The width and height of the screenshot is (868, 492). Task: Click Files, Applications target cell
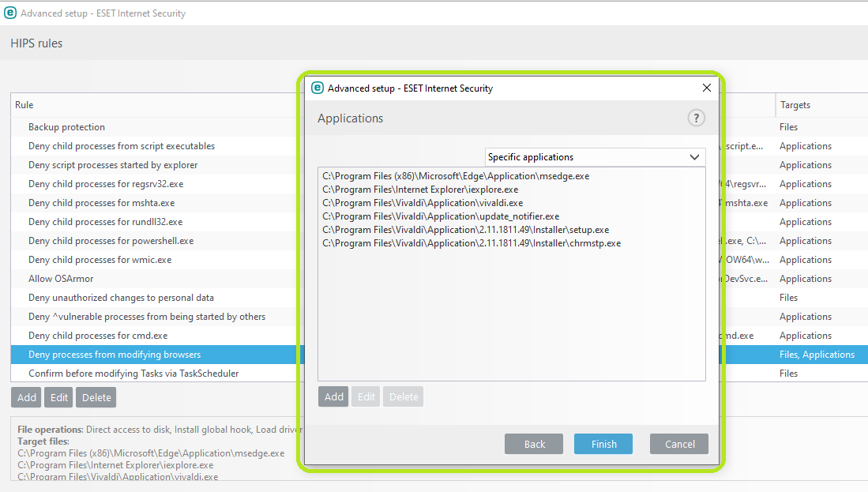coord(817,355)
